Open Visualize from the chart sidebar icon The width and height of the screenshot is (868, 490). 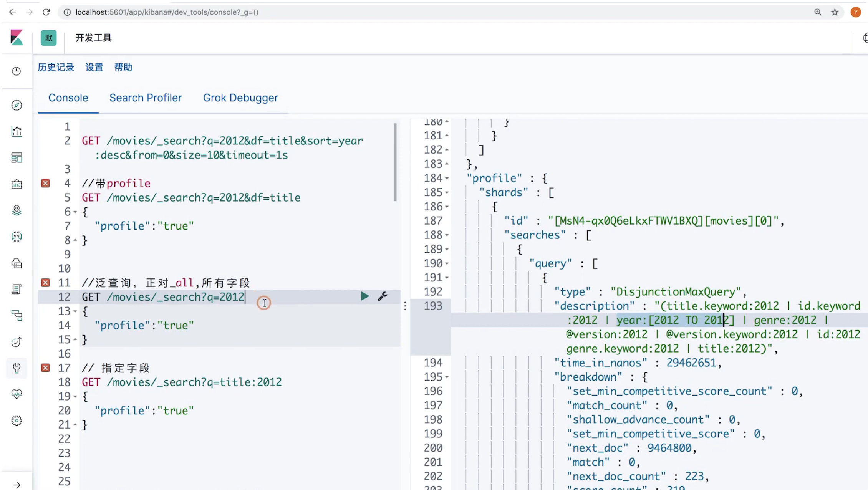tap(17, 131)
